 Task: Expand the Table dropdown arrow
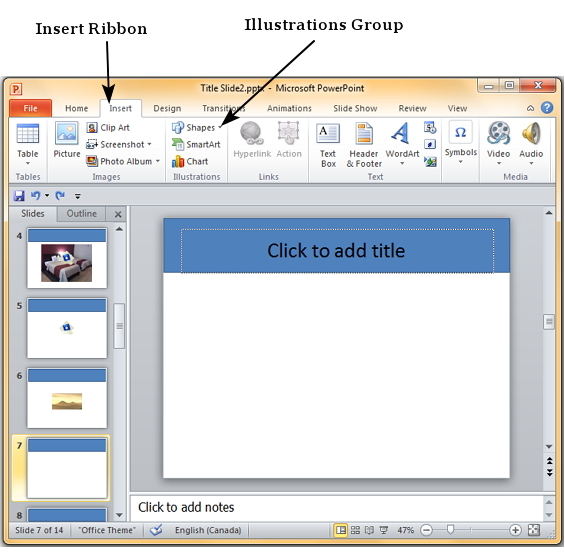28,163
